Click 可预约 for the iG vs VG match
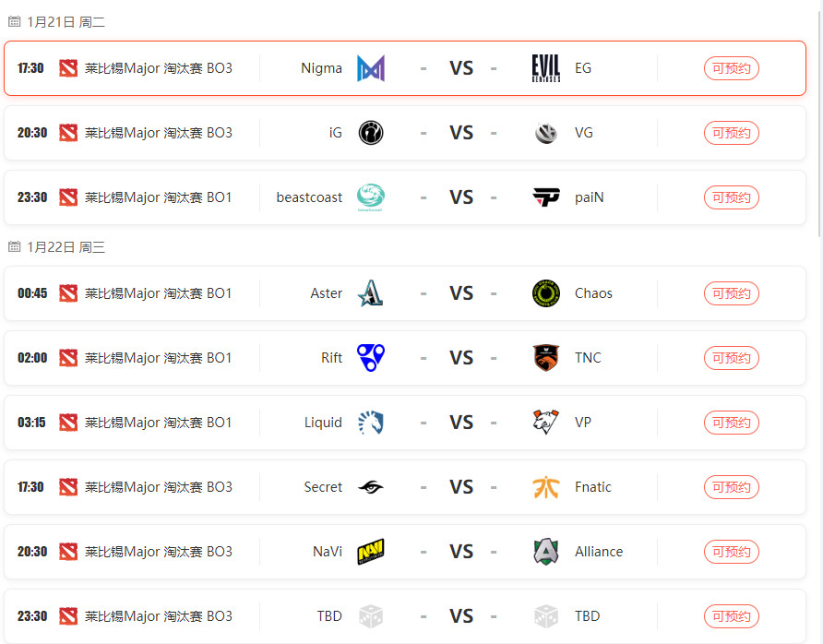Image resolution: width=823 pixels, height=644 pixels. pos(731,132)
